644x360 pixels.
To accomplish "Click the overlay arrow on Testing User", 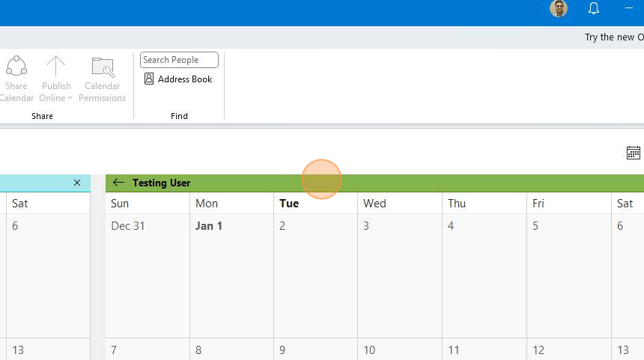I will 118,183.
